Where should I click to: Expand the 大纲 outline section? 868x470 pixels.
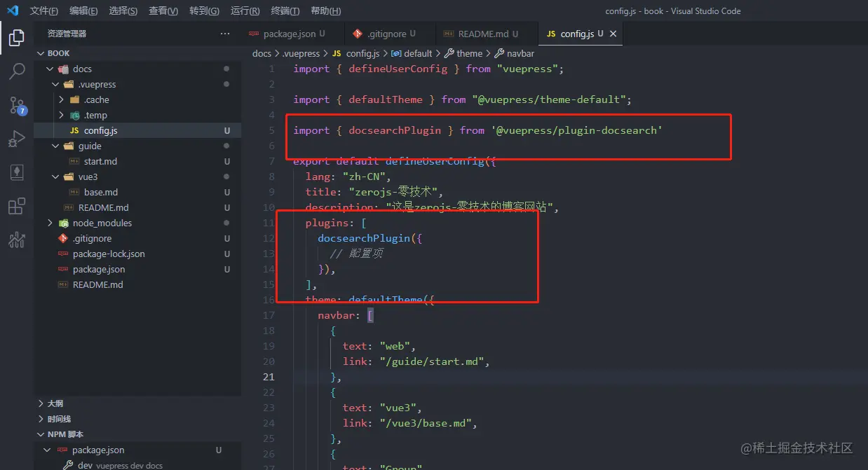point(41,403)
